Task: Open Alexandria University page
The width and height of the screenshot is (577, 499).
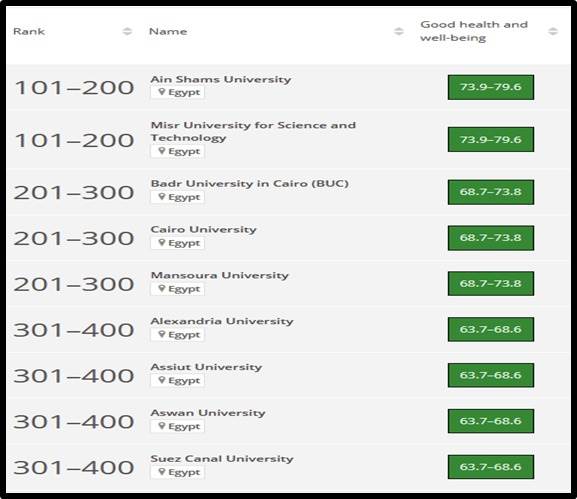Action: (x=222, y=321)
